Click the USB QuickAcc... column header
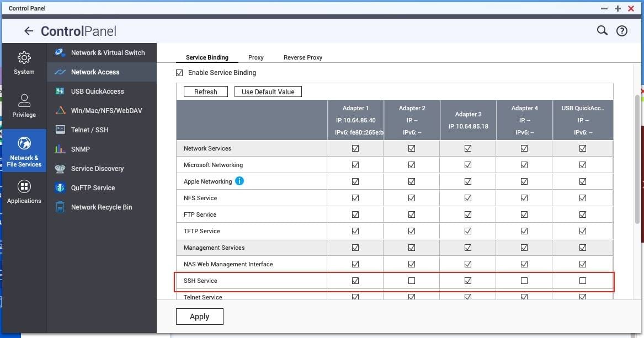 [583, 120]
